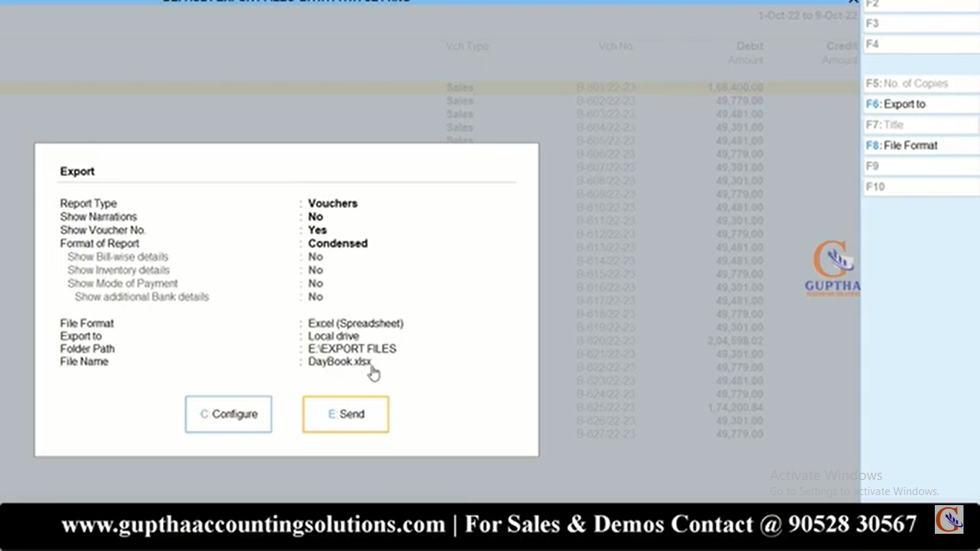This screenshot has height=551, width=980.
Task: Select voucher B-602/22-23 in background Day Book
Action: (x=606, y=101)
